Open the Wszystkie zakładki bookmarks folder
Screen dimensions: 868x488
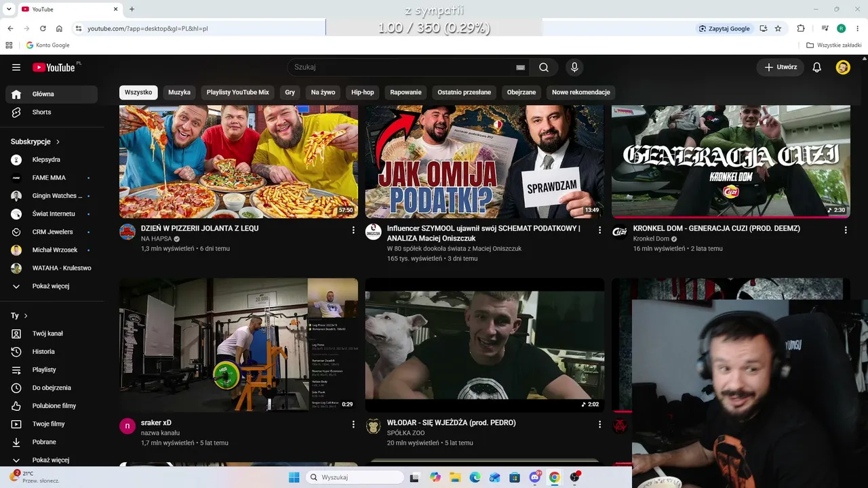[834, 45]
